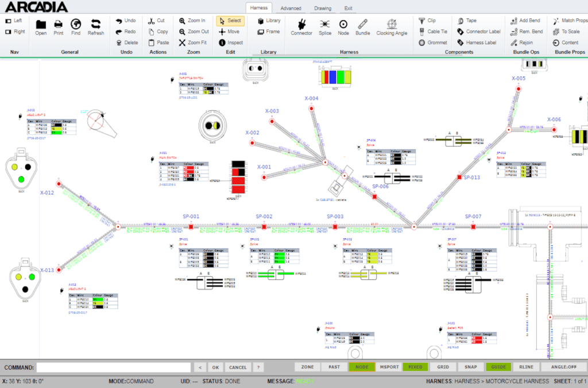Pick the Bundle tool
588x388 pixels.
pos(363,26)
